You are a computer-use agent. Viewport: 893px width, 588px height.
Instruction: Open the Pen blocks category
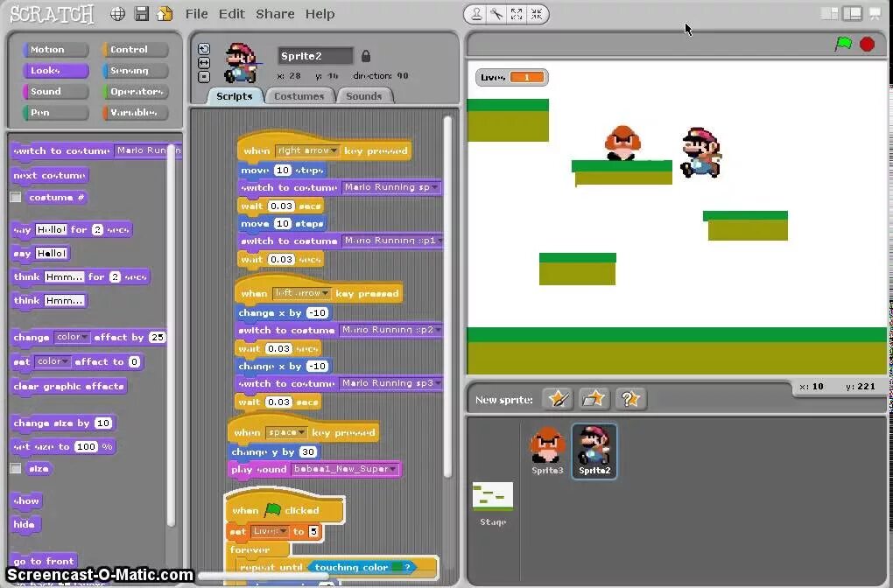[x=56, y=113]
